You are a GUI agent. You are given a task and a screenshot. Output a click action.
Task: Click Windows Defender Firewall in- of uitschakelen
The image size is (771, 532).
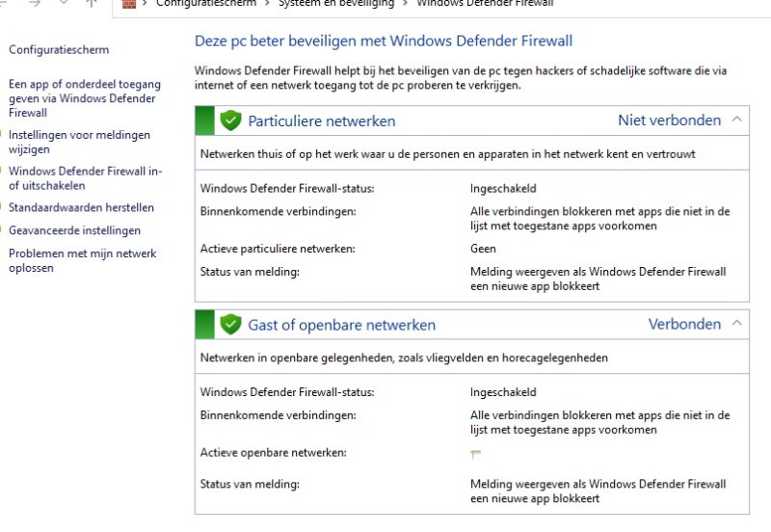85,178
